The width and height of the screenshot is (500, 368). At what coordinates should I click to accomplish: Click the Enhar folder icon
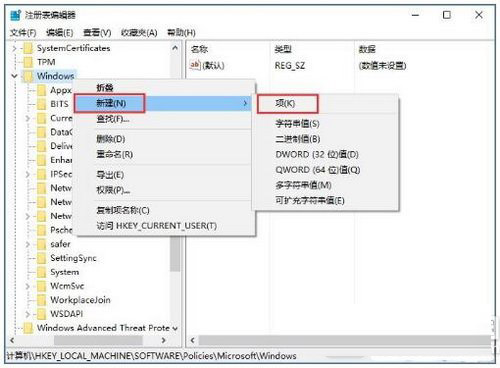(x=42, y=160)
